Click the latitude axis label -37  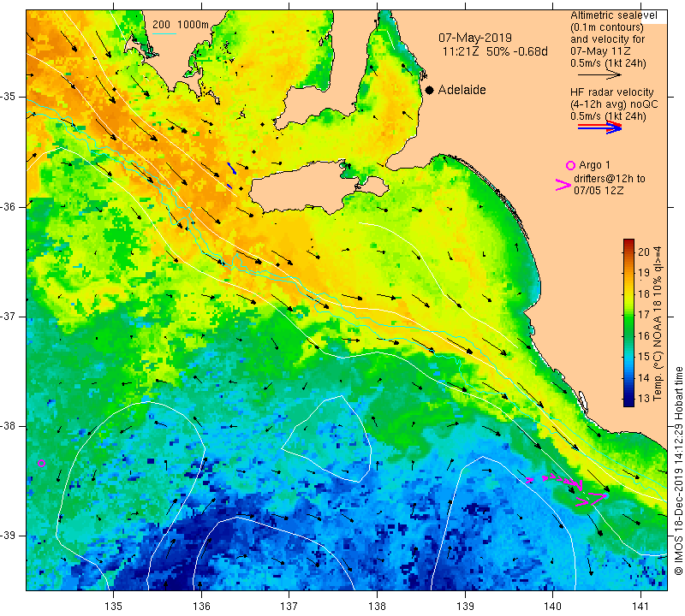click(x=8, y=316)
